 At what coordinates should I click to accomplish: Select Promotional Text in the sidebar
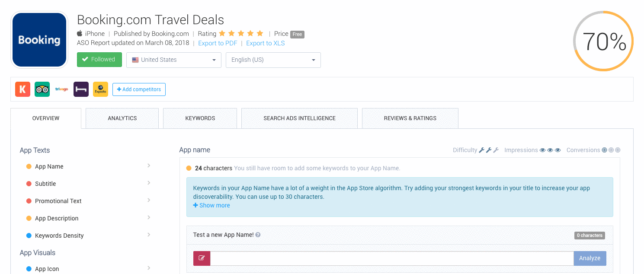click(58, 201)
